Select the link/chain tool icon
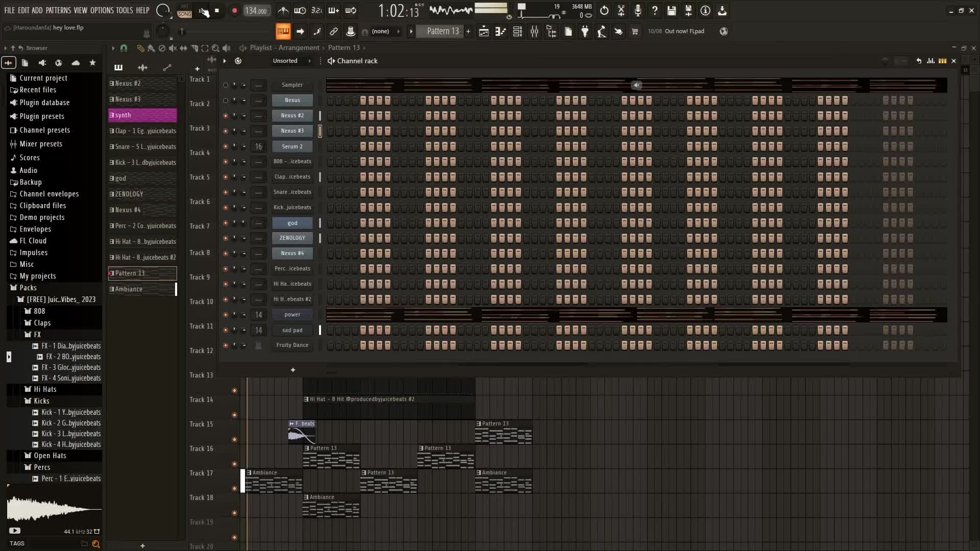The image size is (980, 551). coord(334,32)
